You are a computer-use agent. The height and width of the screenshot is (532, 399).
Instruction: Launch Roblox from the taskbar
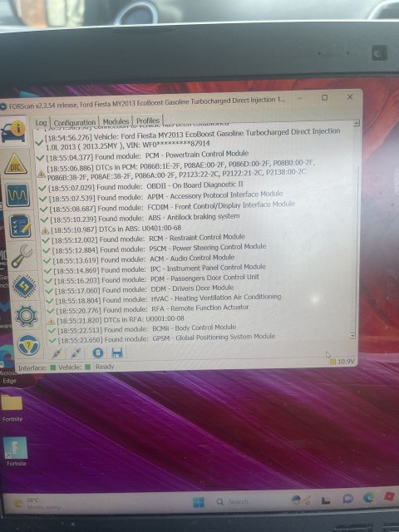coord(389,497)
